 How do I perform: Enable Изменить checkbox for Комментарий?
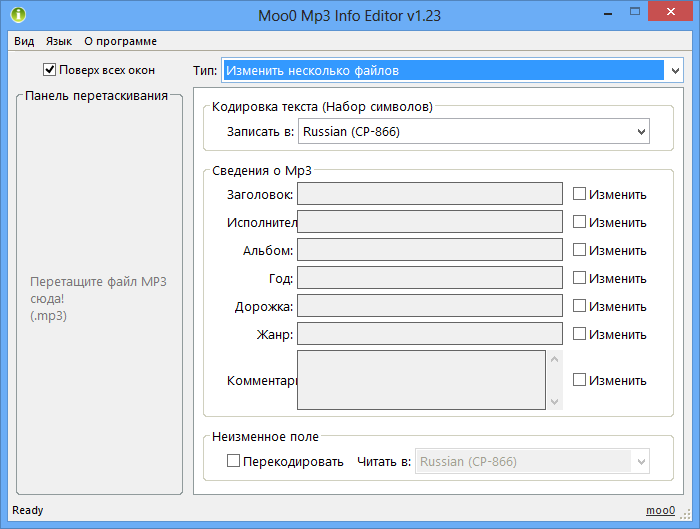[x=579, y=379]
